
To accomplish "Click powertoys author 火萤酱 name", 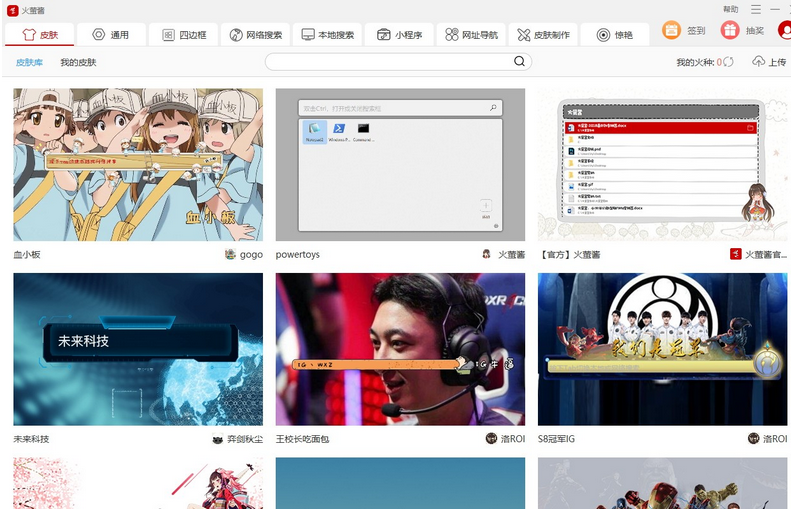I will click(x=512, y=254).
